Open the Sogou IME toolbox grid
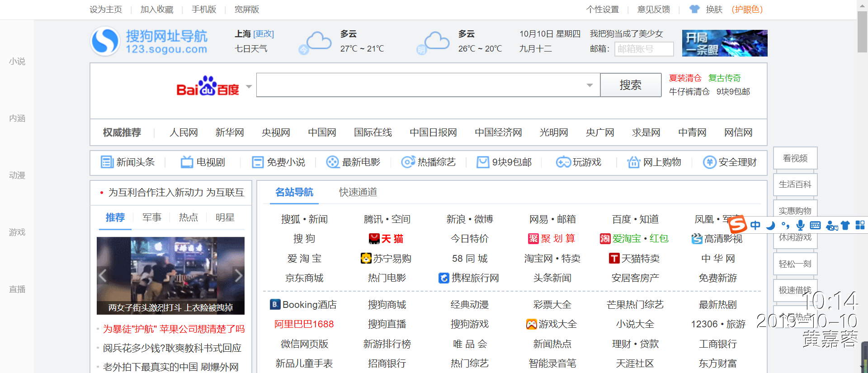The image size is (868, 373). (860, 225)
